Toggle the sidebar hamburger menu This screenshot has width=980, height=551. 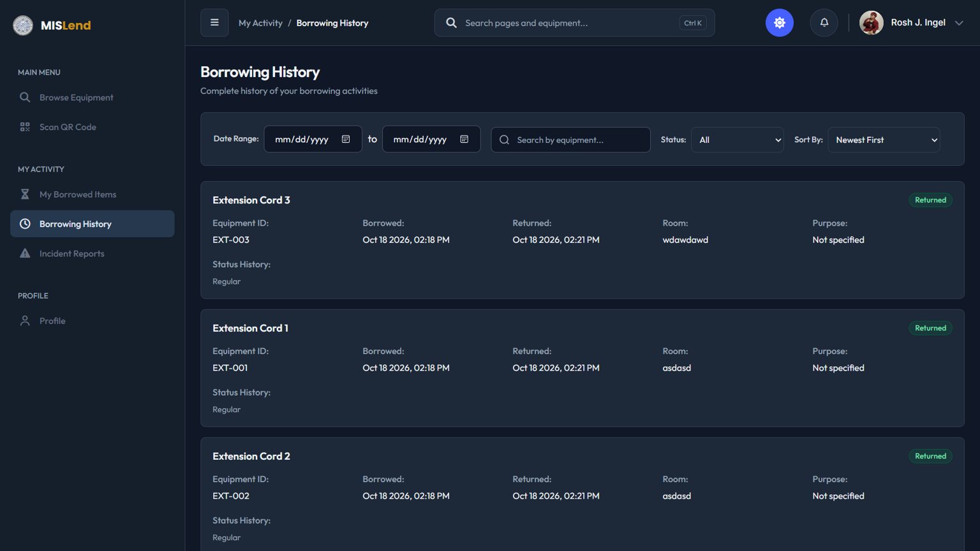pyautogui.click(x=214, y=23)
